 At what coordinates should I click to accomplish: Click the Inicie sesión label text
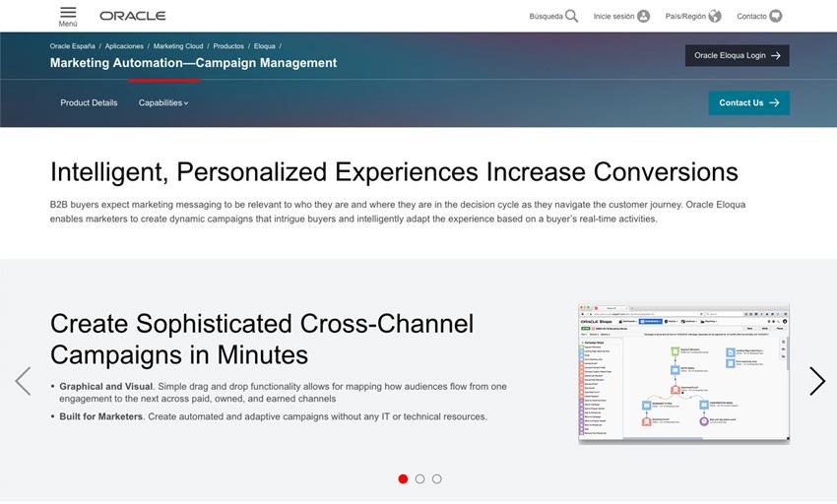pos(613,17)
